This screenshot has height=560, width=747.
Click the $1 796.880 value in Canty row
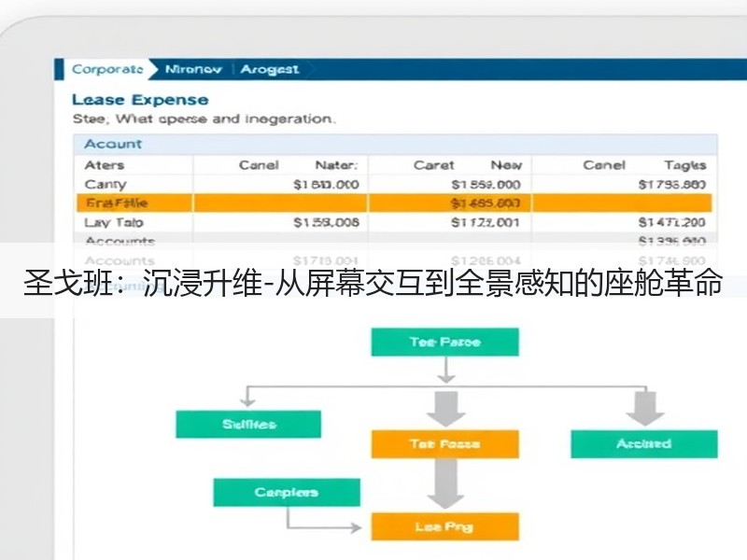click(671, 184)
